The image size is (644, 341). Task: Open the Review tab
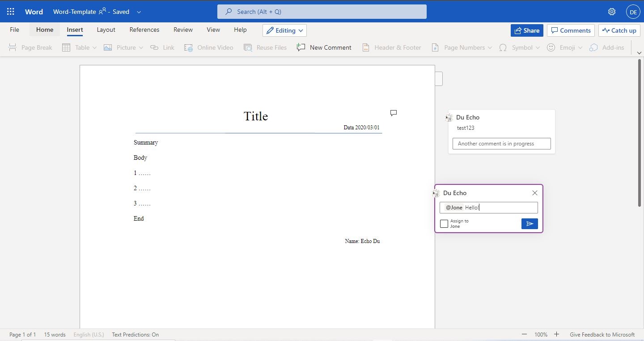183,30
